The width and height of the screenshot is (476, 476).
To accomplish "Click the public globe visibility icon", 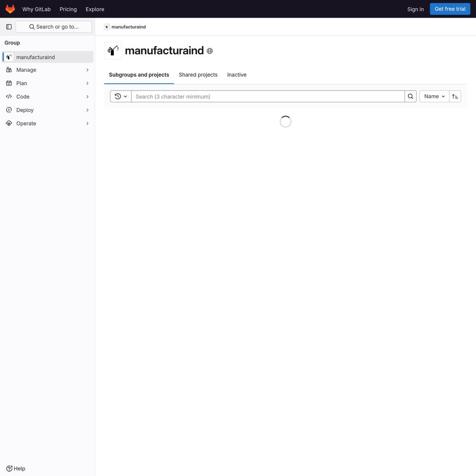I will pos(210,51).
